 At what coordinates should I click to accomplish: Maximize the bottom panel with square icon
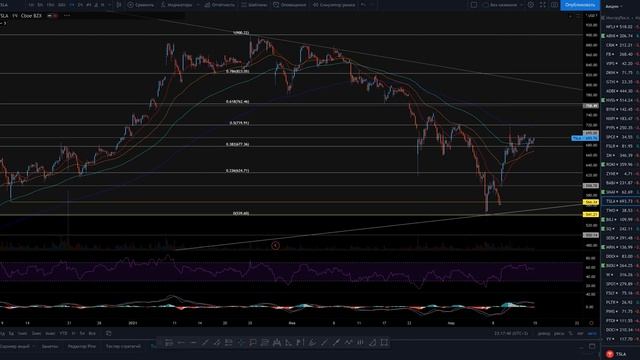coord(592,346)
